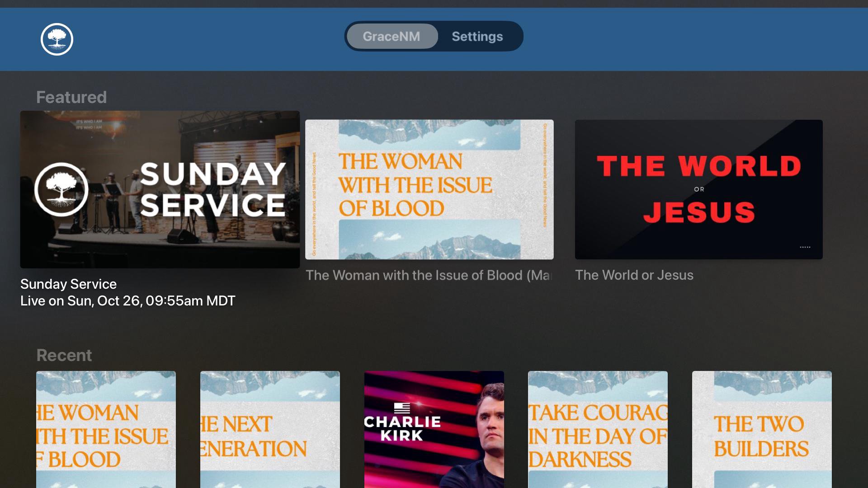Click the dots icon on World or Jesus card

coord(805,247)
